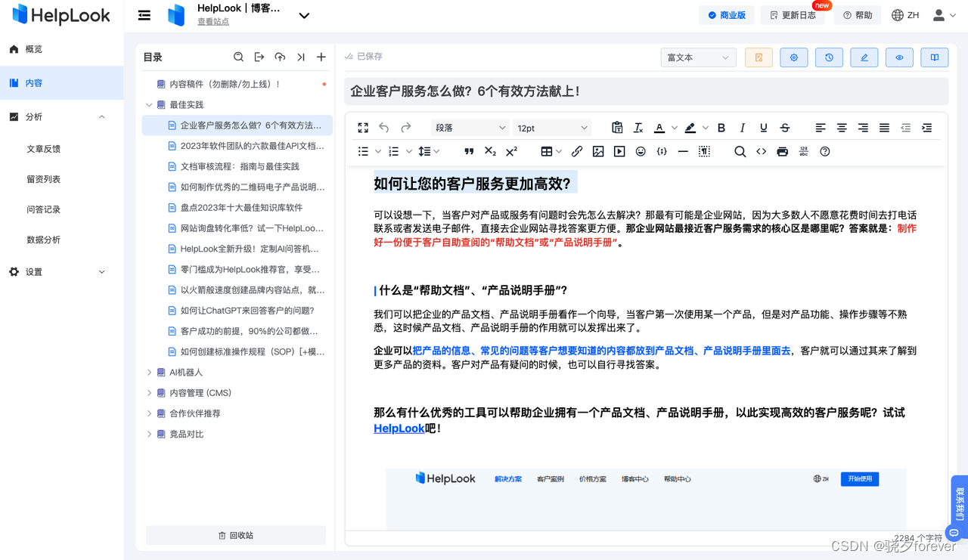Open the line height dropdown
968x560 pixels.
(x=429, y=152)
